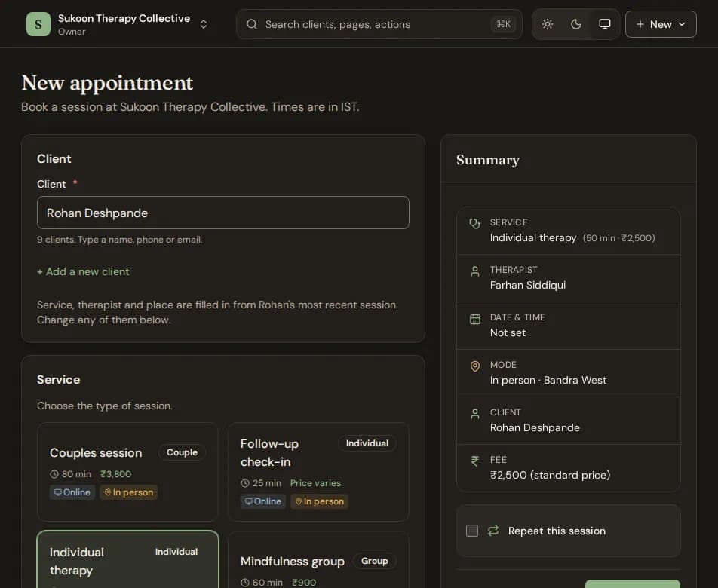Click the ⌘K shortcut badge
The width and height of the screenshot is (718, 588).
click(503, 24)
